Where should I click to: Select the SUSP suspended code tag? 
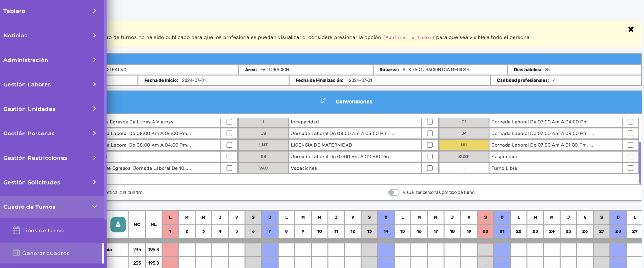(464, 157)
